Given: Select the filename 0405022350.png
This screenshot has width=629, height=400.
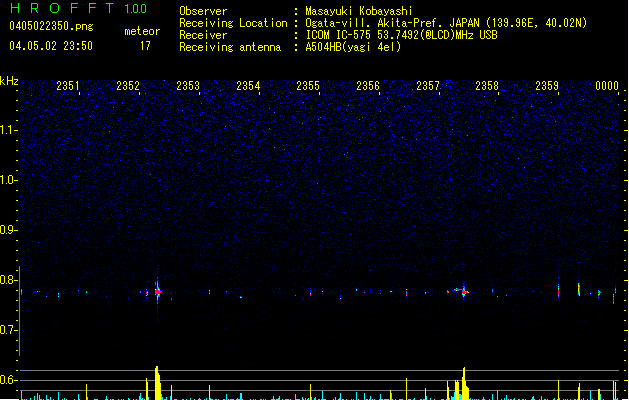Looking at the screenshot, I should [51, 26].
